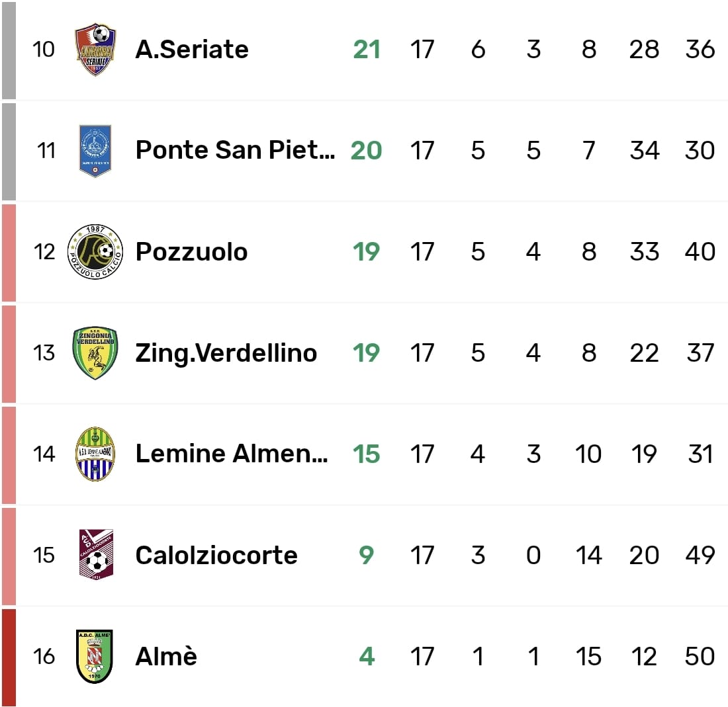Select the Lemine Almenno team badge
The image size is (728, 707).
(x=95, y=454)
